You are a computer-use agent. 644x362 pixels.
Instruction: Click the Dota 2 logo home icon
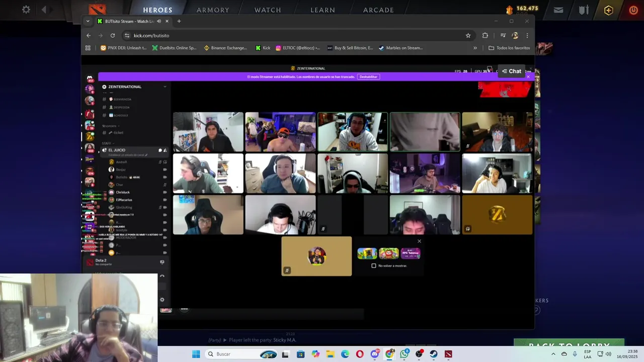point(97,10)
